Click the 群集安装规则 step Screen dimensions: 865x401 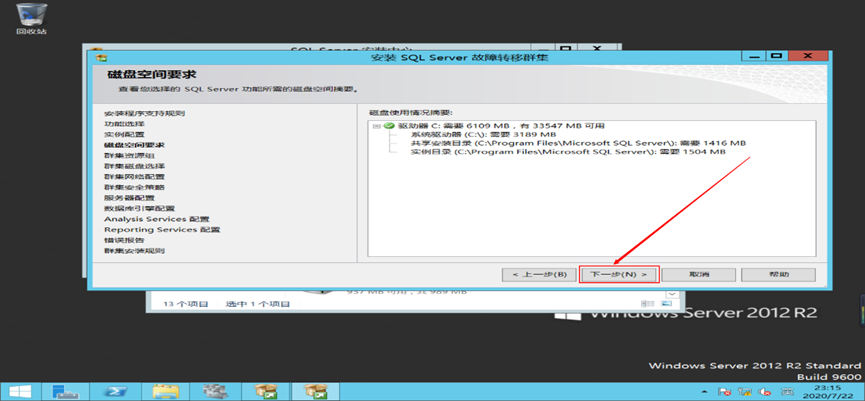click(x=134, y=251)
